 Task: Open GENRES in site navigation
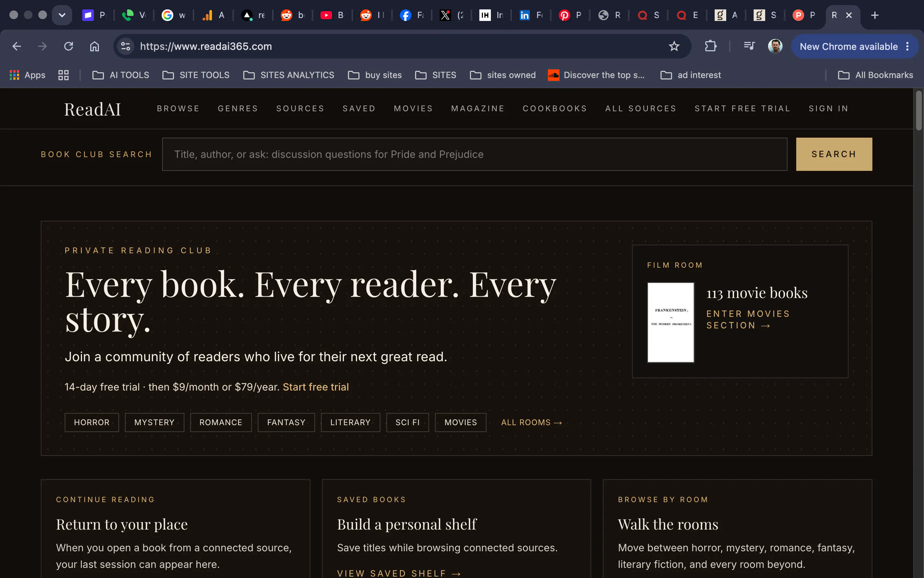click(238, 109)
